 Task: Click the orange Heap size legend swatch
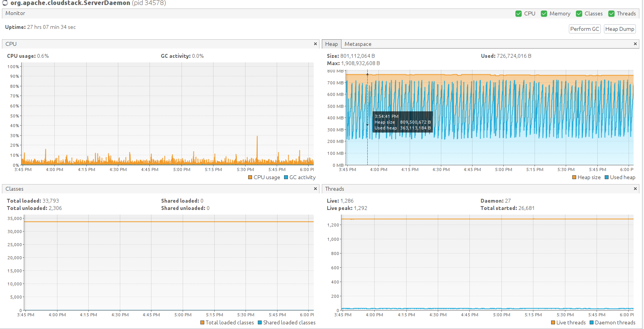[x=574, y=177]
